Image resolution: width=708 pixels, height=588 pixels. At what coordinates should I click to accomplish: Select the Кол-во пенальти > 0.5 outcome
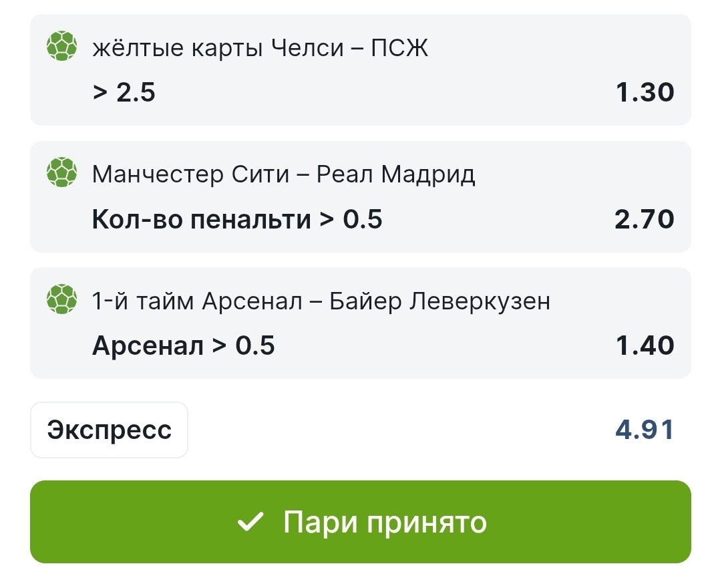237,219
